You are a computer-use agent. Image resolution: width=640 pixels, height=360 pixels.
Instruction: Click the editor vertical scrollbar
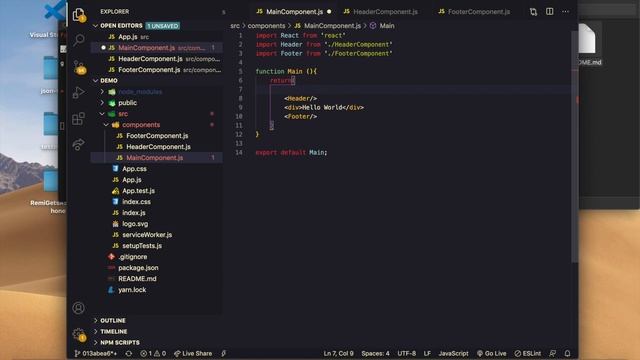tap(575, 147)
